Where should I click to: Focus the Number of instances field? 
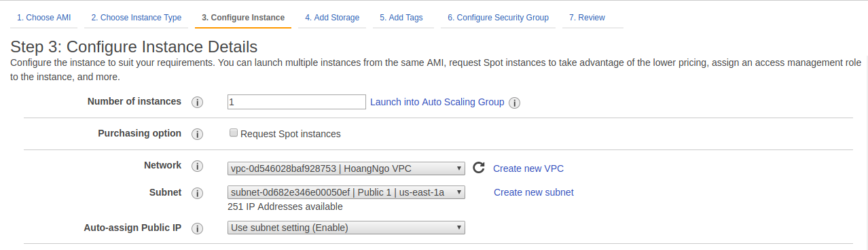[297, 102]
